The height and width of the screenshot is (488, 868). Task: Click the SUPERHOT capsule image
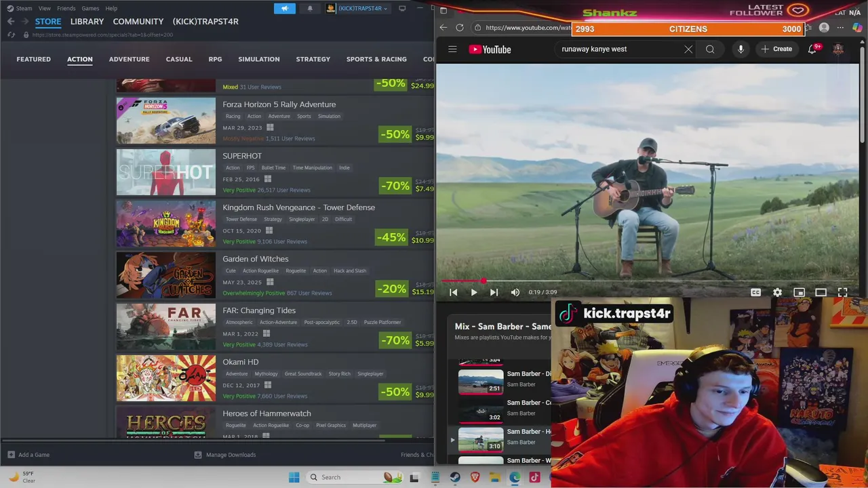tap(166, 172)
